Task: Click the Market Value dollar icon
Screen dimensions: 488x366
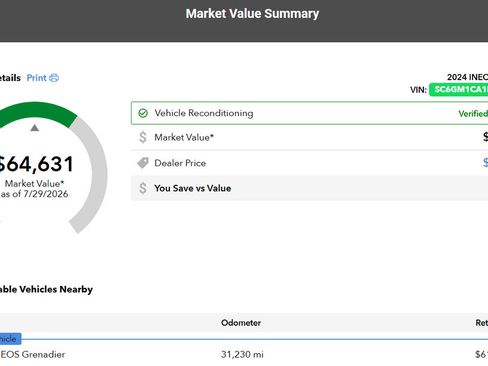Action: (x=143, y=137)
